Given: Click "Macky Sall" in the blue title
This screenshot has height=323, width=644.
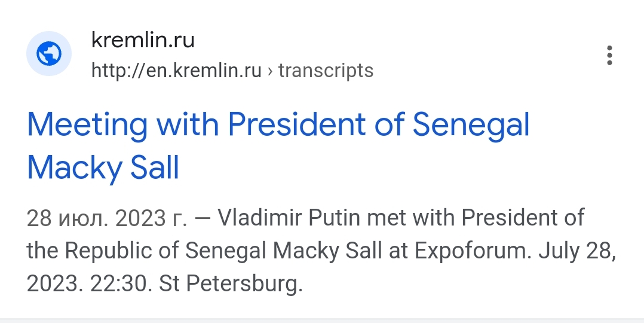Looking at the screenshot, I should (x=103, y=168).
